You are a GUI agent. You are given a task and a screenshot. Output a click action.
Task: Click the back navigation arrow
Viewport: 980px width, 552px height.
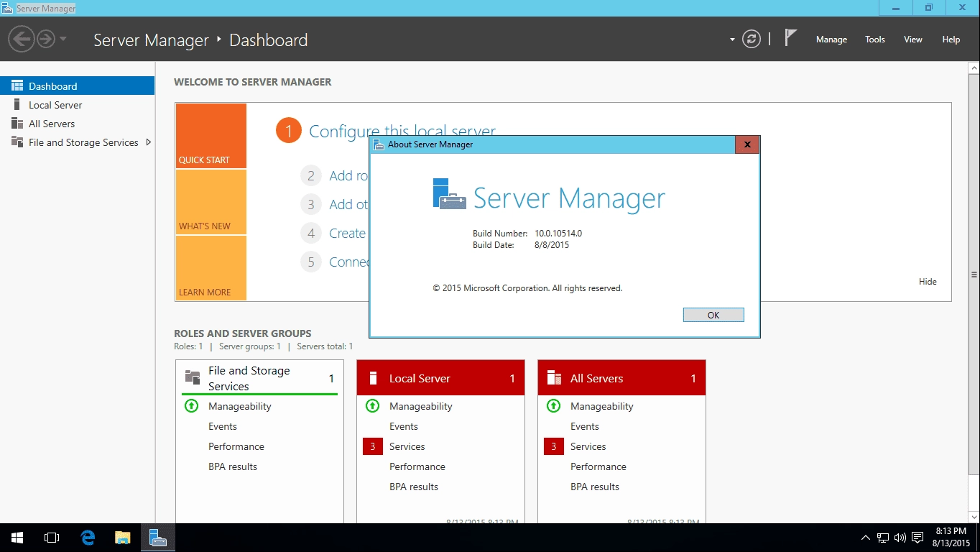point(21,39)
